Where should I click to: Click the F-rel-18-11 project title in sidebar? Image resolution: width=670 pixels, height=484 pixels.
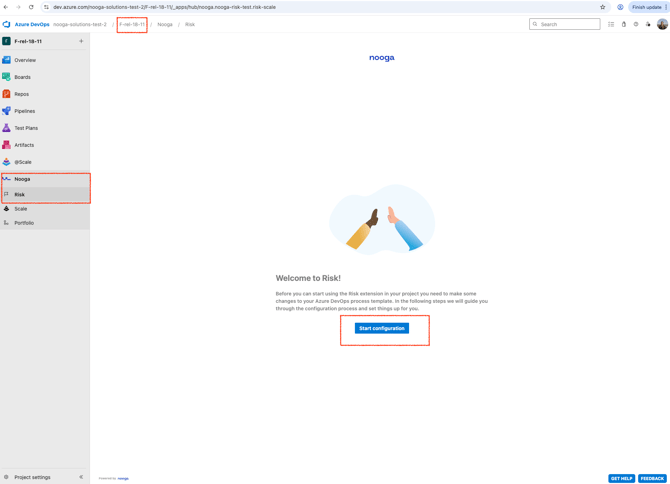(x=28, y=41)
